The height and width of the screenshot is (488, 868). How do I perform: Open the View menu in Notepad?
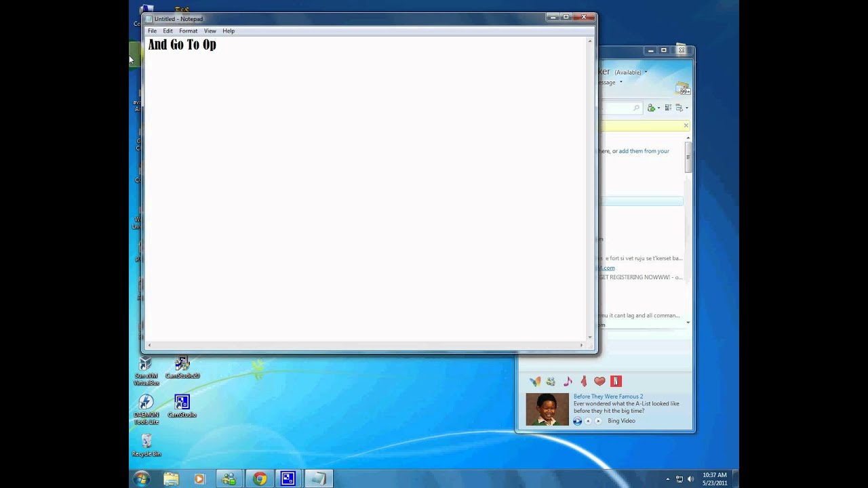pos(210,31)
